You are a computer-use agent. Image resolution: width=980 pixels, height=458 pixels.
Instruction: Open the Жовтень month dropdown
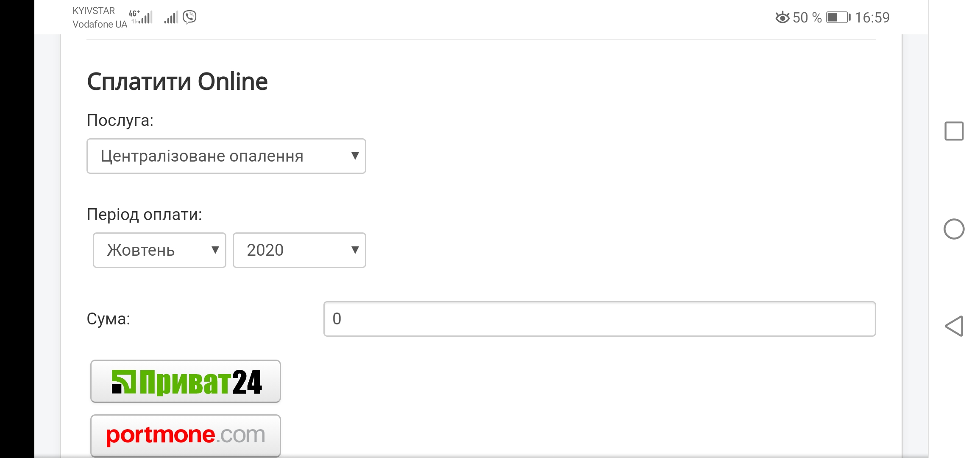click(159, 250)
